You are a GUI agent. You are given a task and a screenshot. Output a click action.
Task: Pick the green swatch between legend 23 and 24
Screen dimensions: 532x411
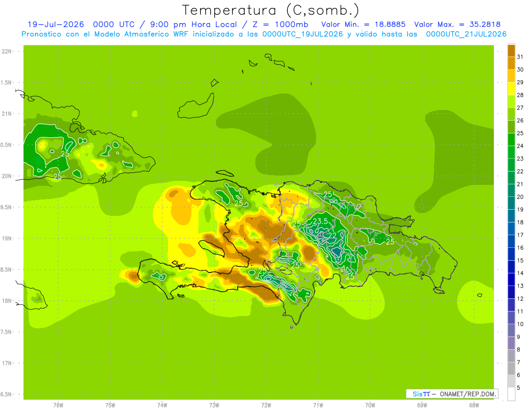pyautogui.click(x=511, y=153)
